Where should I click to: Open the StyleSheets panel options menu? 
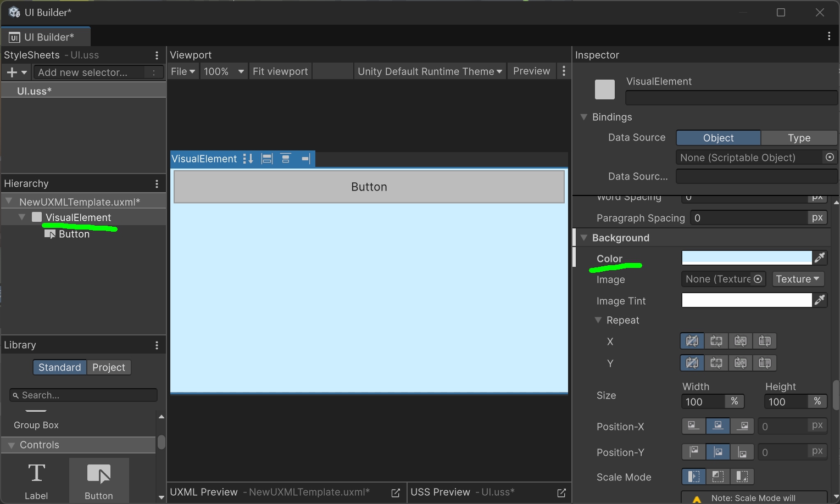(157, 55)
